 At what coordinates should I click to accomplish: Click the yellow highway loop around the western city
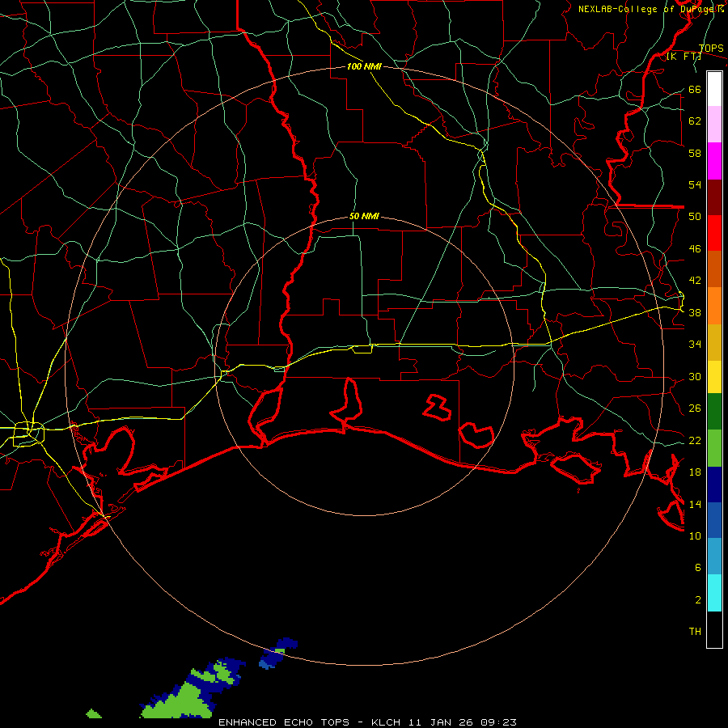(29, 434)
